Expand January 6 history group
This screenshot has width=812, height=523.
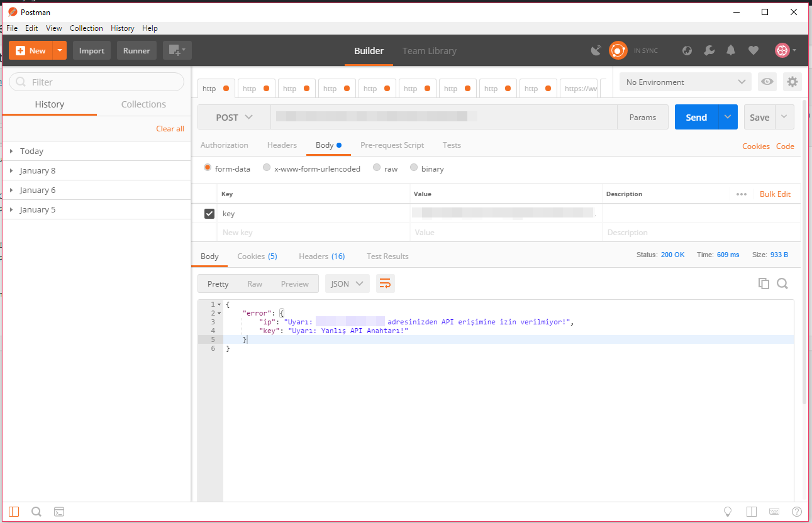[x=96, y=190]
